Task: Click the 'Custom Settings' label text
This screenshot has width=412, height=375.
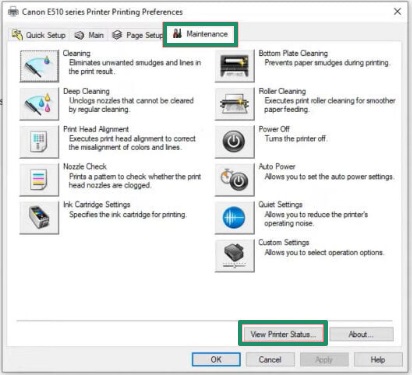Action: (284, 242)
